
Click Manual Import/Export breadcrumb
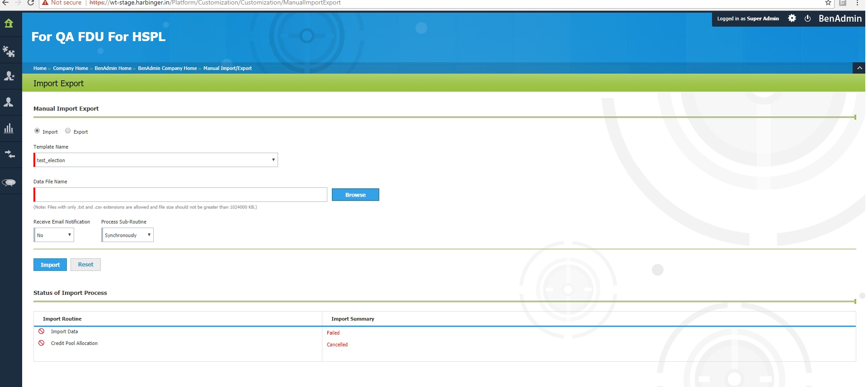point(227,68)
